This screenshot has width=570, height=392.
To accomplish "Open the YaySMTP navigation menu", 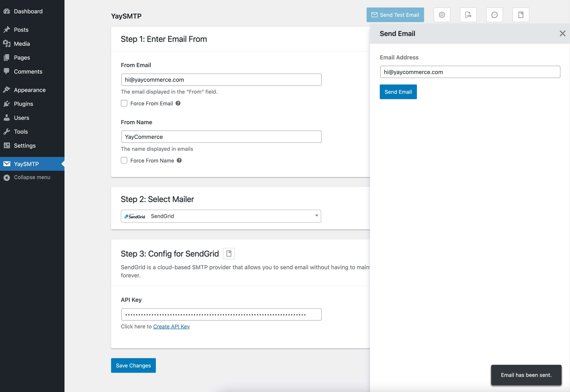I will pos(26,164).
